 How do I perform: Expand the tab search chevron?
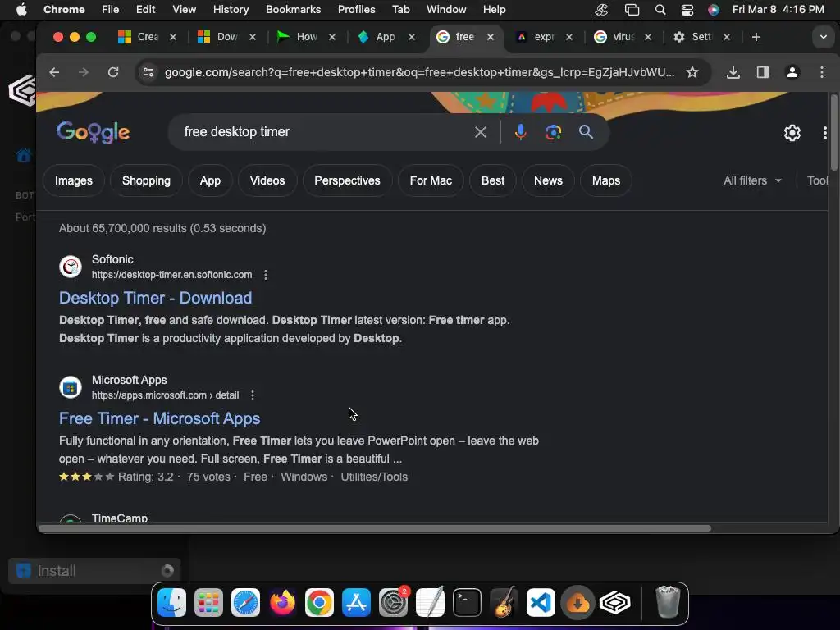click(824, 37)
